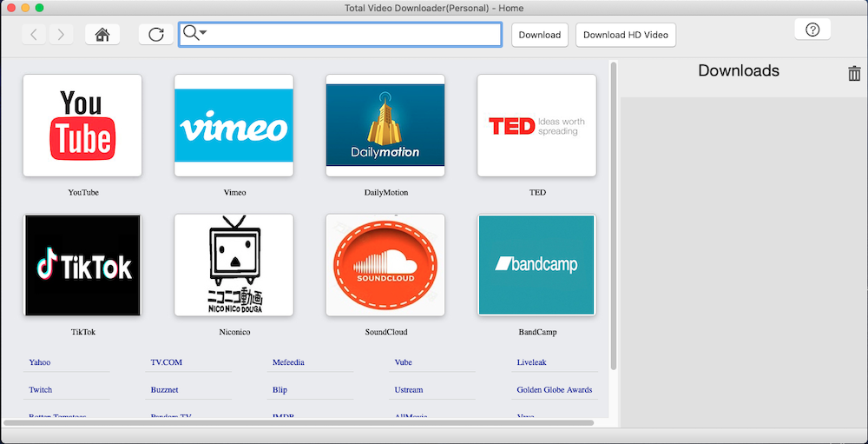Open the Niconico site tile

coord(233,265)
